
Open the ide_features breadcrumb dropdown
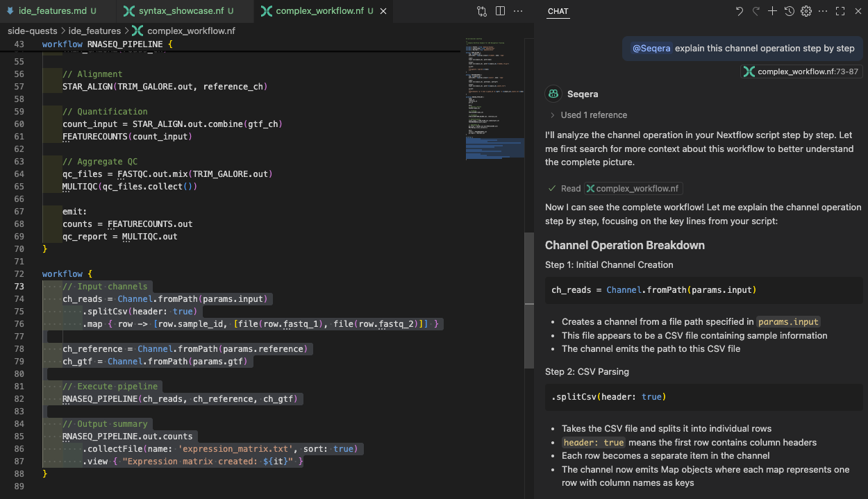[94, 31]
